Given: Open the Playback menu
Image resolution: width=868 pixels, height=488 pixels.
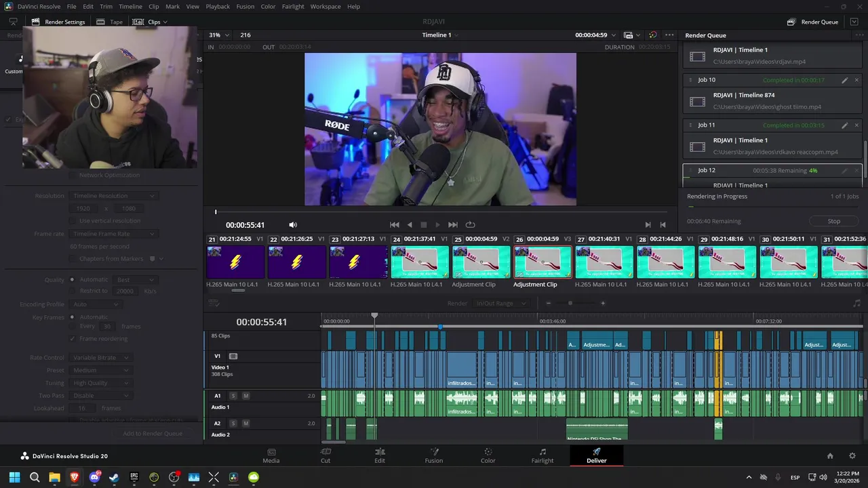Looking at the screenshot, I should (x=218, y=6).
